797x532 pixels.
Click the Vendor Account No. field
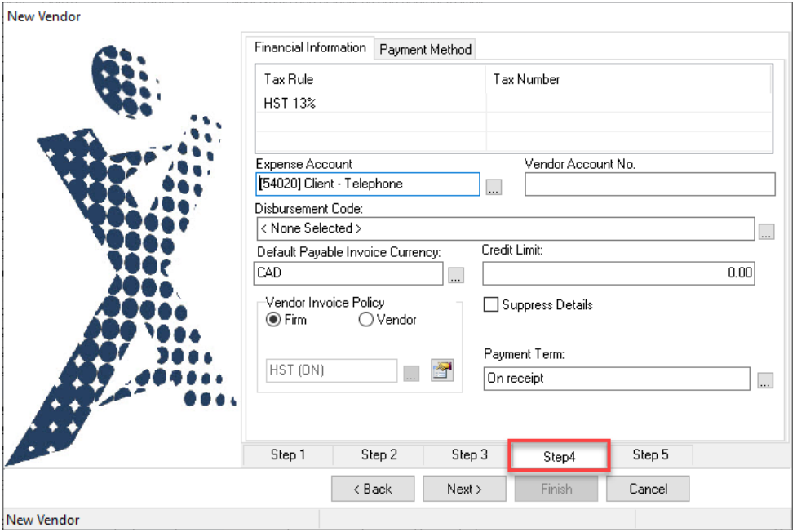649,184
